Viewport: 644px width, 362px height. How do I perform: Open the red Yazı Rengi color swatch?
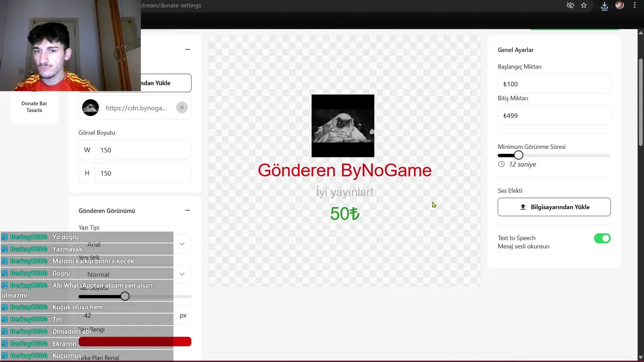pyautogui.click(x=135, y=342)
